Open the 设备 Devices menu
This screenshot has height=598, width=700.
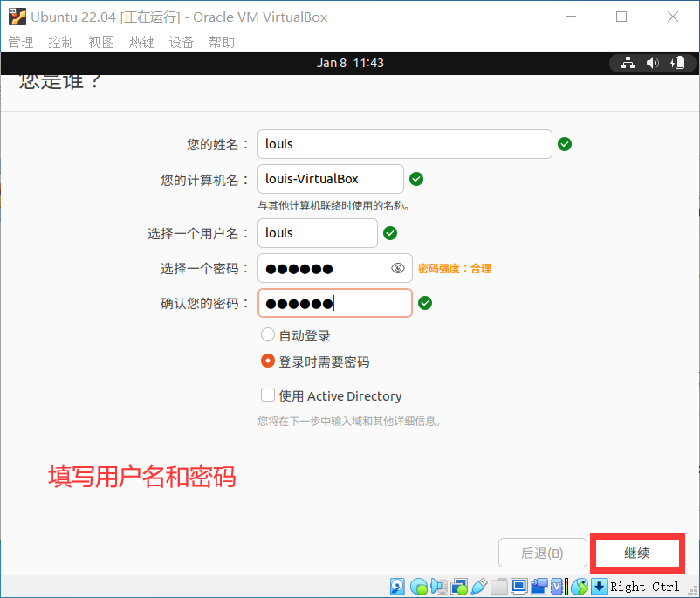(181, 41)
